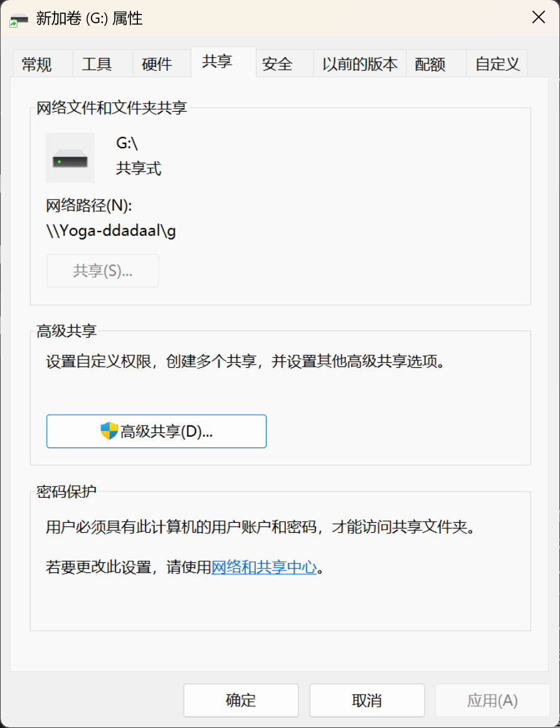Open the 网络和共享中心 link

[x=264, y=567]
